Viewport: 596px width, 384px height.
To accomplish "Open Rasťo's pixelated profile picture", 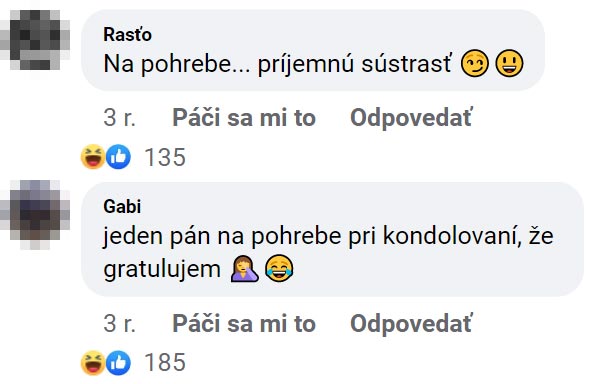I will click(x=35, y=40).
